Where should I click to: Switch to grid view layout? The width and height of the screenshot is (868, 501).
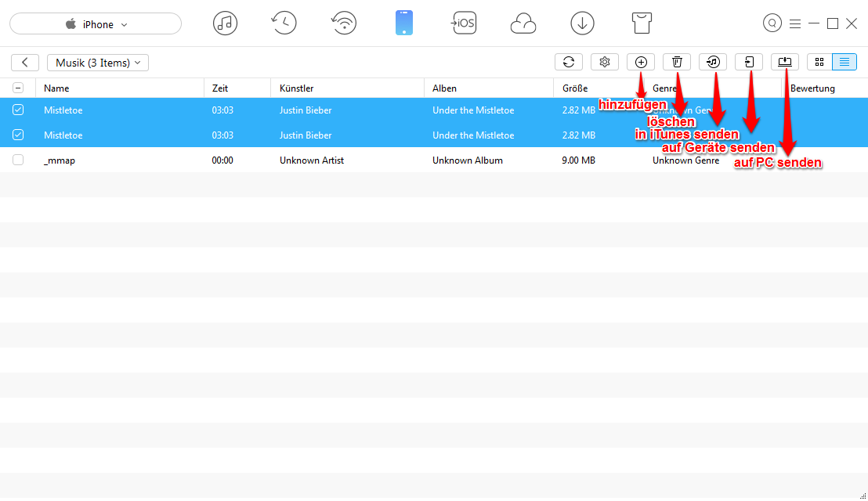pos(819,62)
